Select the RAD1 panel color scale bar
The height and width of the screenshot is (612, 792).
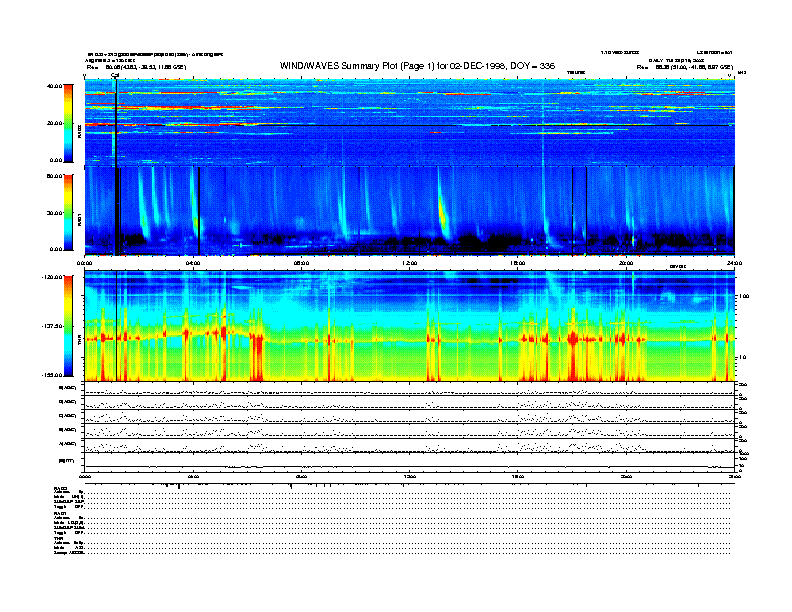(68, 213)
